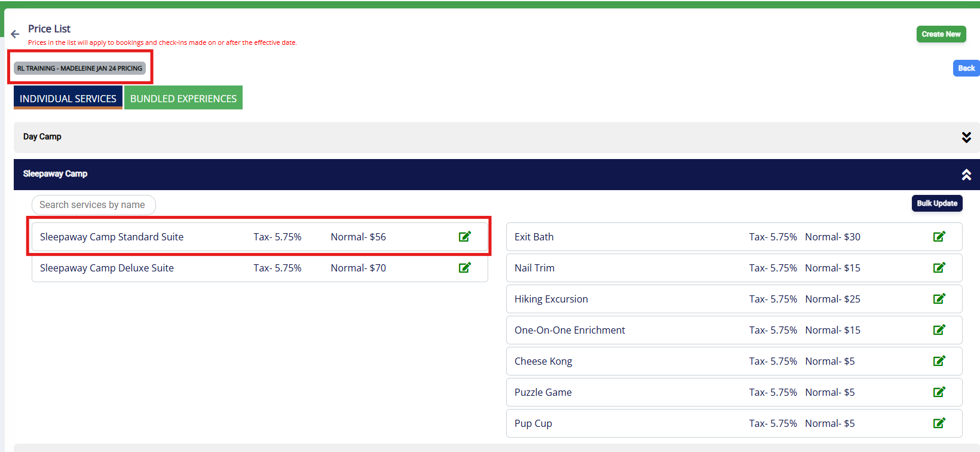
Task: Click the Day Camp heading text
Action: pos(42,137)
